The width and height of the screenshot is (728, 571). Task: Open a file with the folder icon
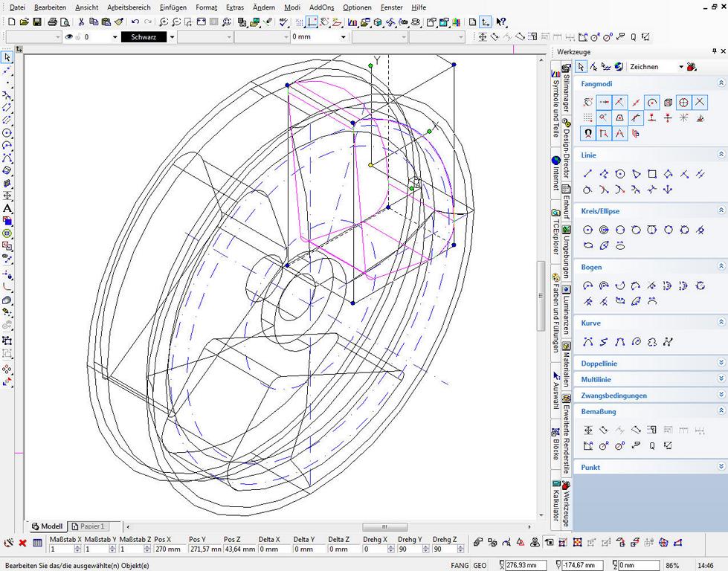tap(24, 22)
